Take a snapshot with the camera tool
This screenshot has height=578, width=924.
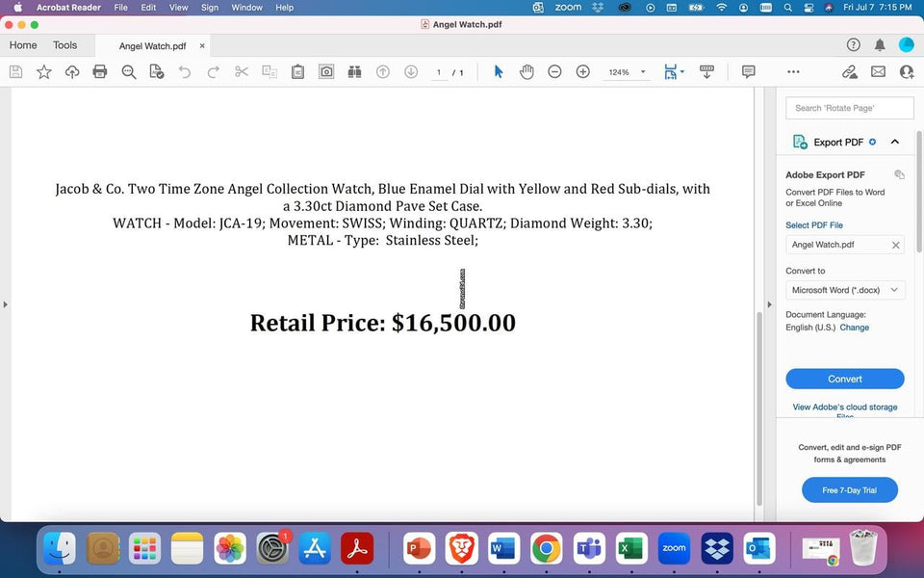point(326,72)
